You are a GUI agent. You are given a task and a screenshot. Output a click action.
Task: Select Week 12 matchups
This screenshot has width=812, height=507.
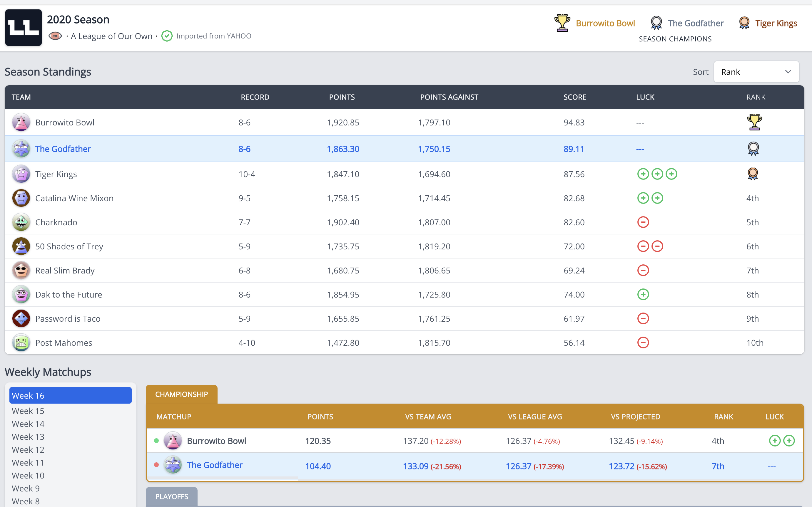click(28, 450)
